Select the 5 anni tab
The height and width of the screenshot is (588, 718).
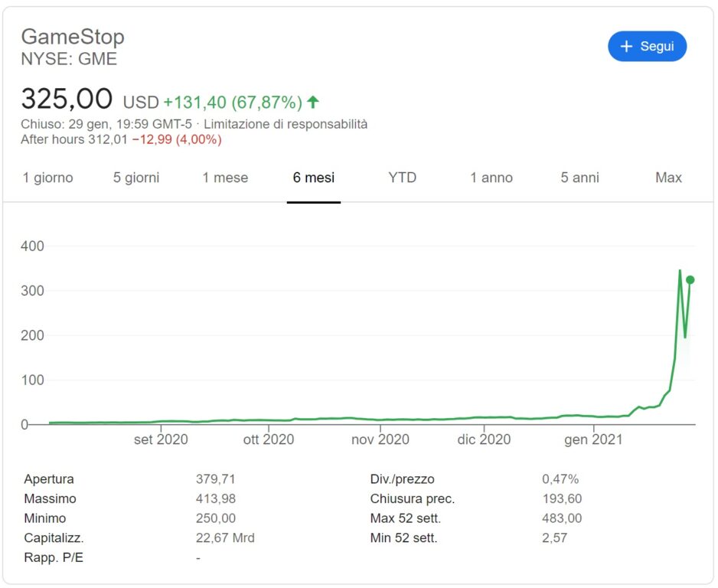pos(579,178)
